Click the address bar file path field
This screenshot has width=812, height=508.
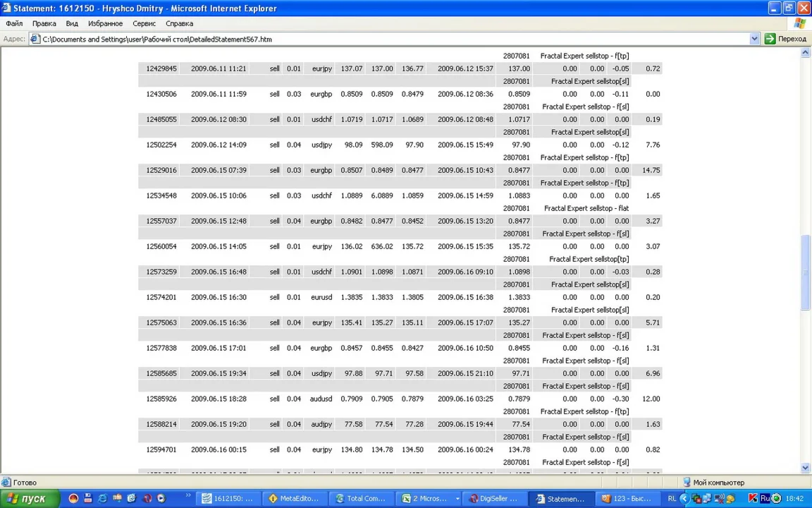pos(393,39)
